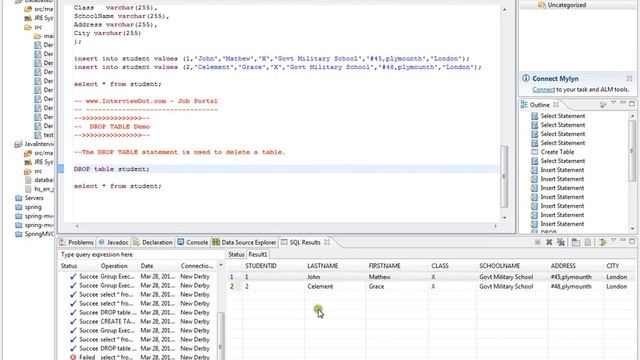Maximize the Outline panel
640x360 pixels.
[x=632, y=104]
